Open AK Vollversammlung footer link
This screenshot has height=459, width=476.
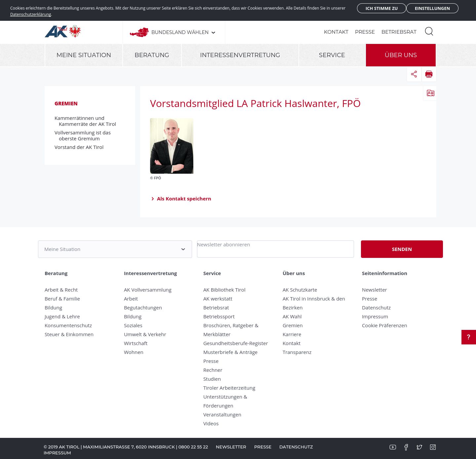[148, 290]
